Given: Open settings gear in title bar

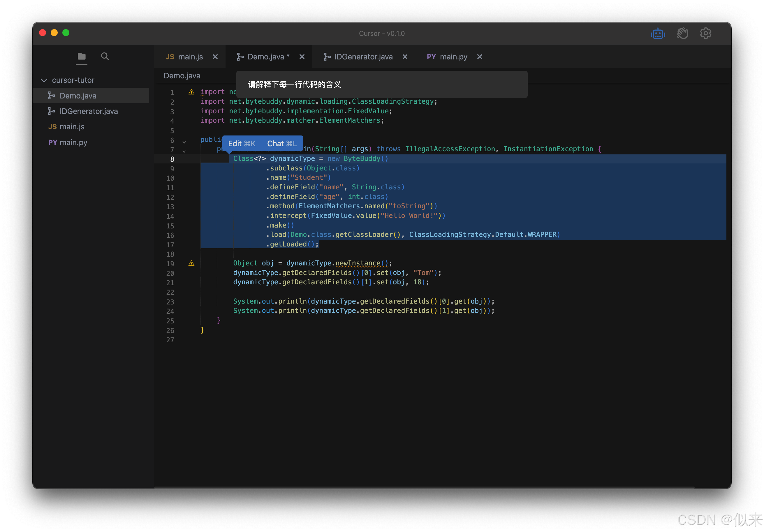Looking at the screenshot, I should click(705, 34).
